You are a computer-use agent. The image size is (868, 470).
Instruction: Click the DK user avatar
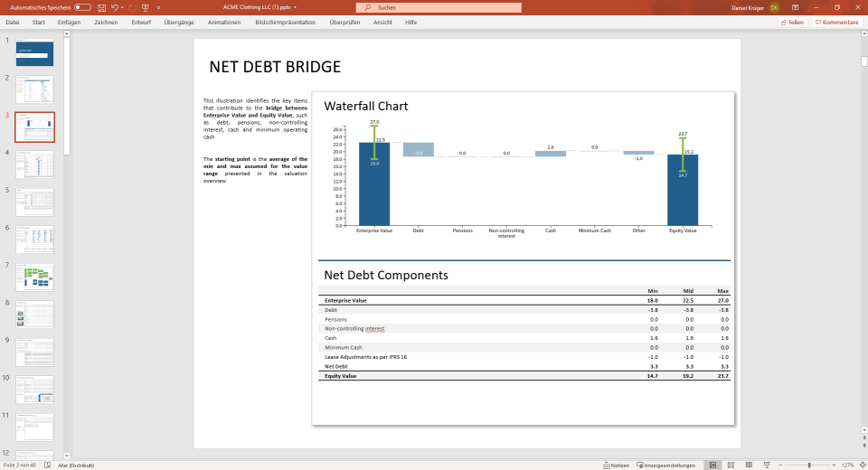pos(774,8)
